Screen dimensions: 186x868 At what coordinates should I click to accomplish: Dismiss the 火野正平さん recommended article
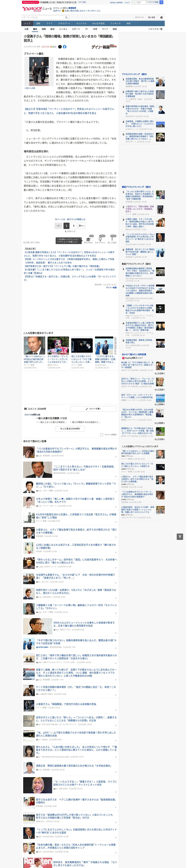coord(115,457)
